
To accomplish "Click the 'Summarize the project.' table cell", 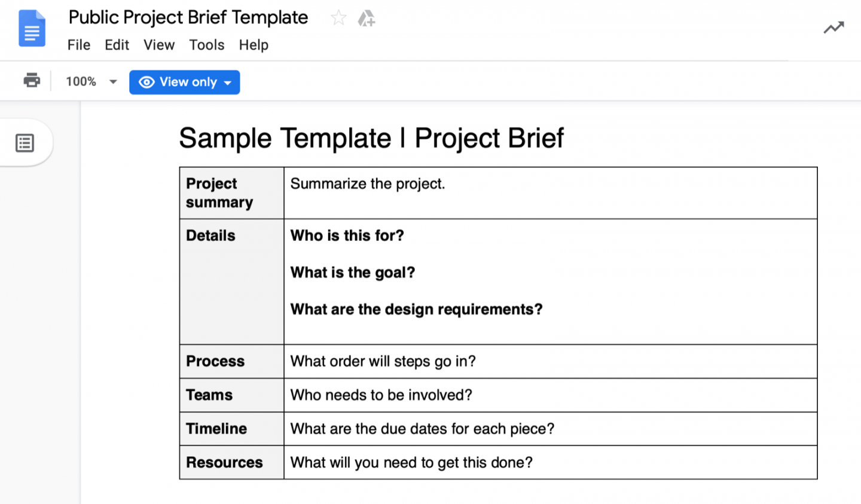I will click(x=550, y=193).
